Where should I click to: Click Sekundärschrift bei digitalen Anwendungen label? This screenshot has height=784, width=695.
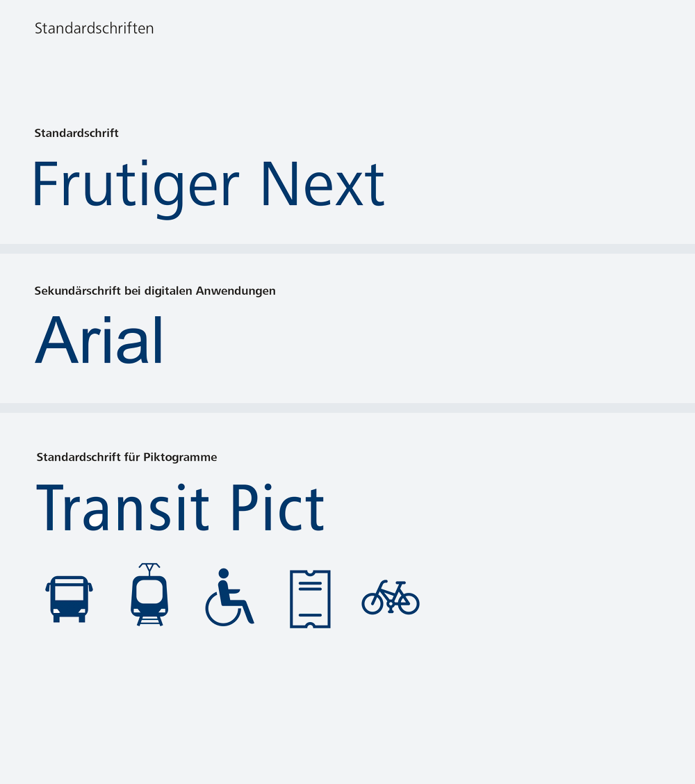point(155,291)
